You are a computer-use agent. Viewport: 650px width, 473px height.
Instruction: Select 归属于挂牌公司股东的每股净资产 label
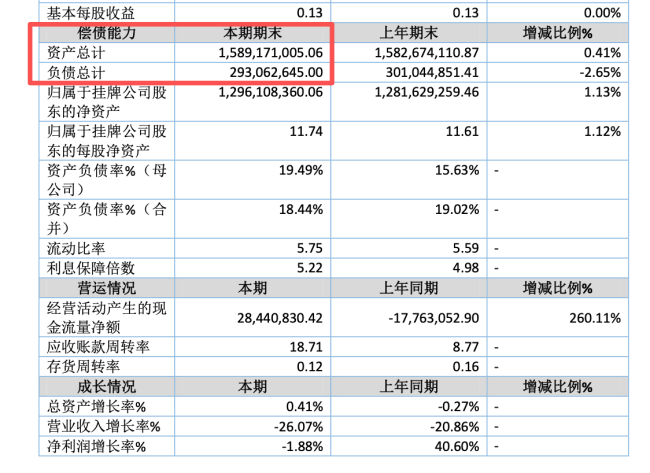(x=107, y=141)
